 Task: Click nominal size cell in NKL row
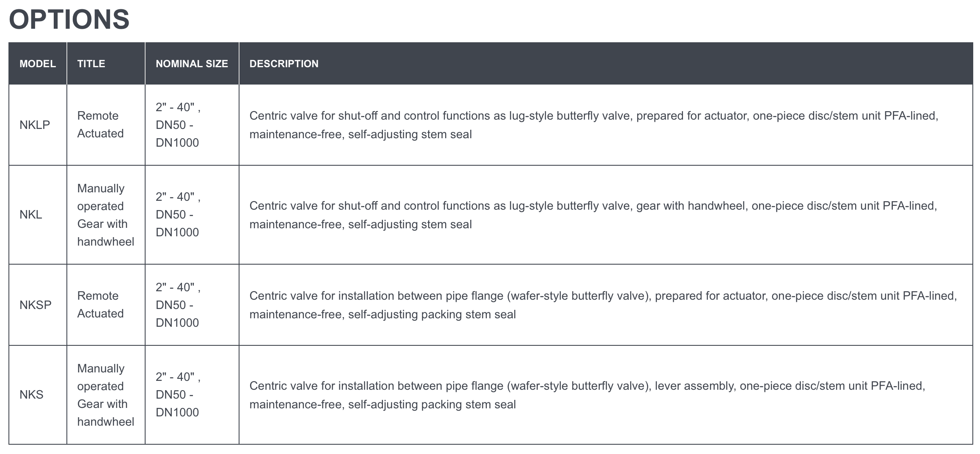pos(178,215)
